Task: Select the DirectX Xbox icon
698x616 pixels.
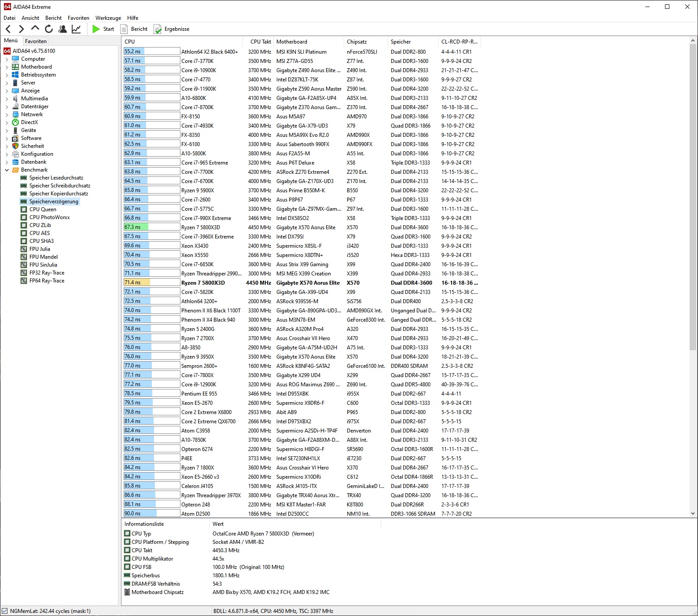Action: [15, 122]
